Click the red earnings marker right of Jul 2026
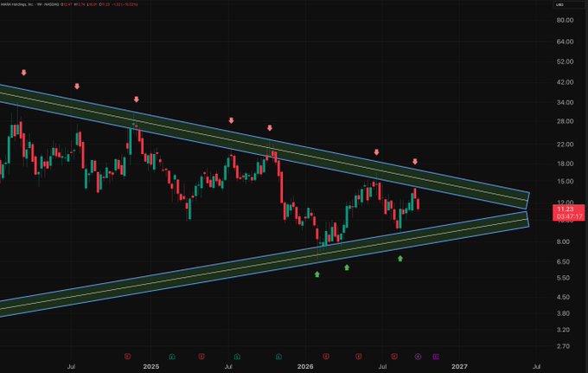The image size is (588, 373). tap(394, 356)
